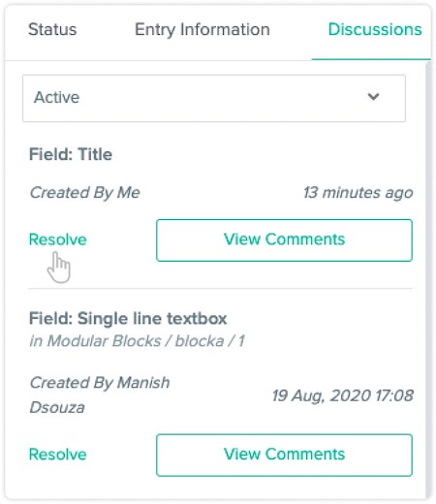Switch to the Status tab
Screen dimensions: 436x504
pyautogui.click(x=52, y=30)
